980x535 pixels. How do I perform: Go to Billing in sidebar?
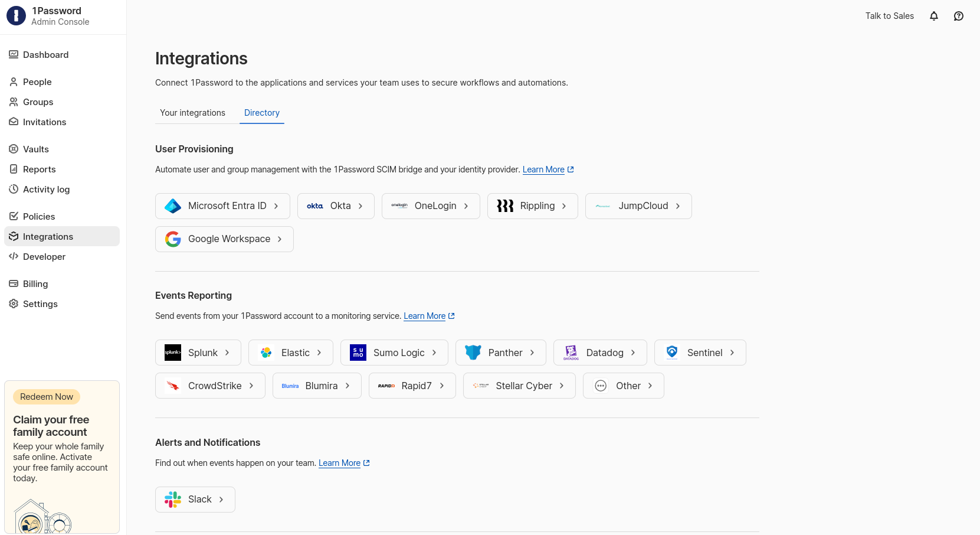[x=62, y=284]
